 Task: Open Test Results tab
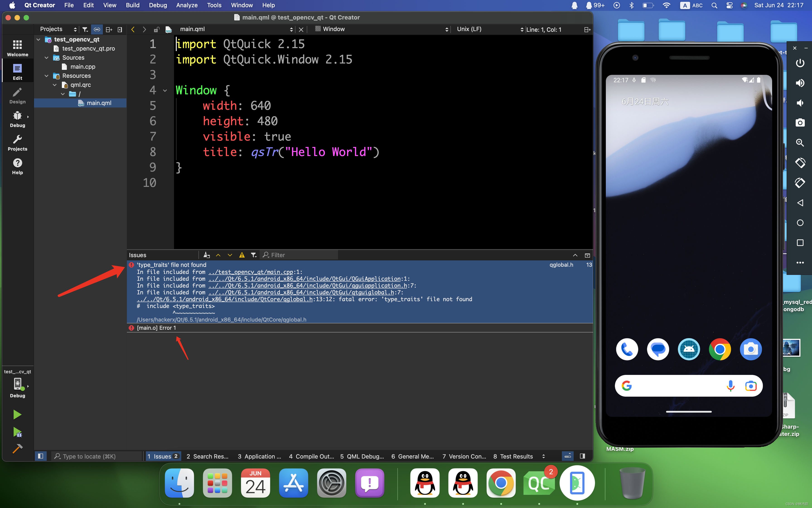click(513, 456)
